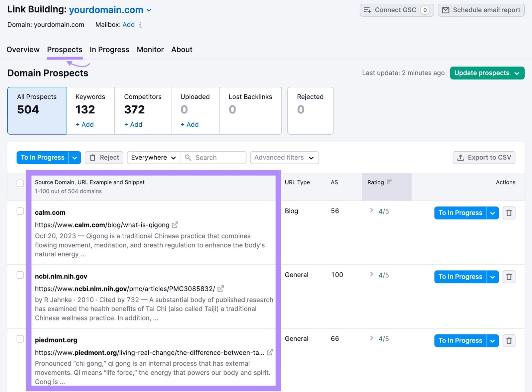Viewport: 532px width, 392px height.
Task: Click the Reject button
Action: 104,158
